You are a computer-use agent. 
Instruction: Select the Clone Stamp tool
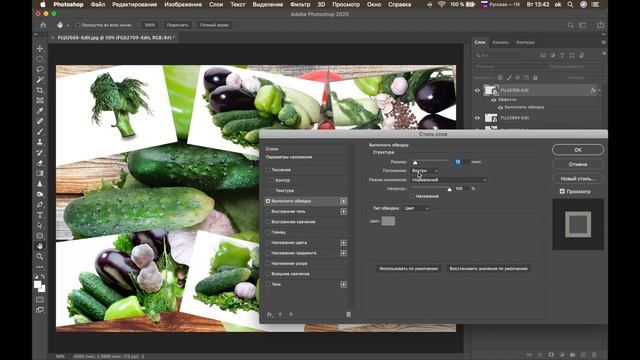[x=40, y=142]
